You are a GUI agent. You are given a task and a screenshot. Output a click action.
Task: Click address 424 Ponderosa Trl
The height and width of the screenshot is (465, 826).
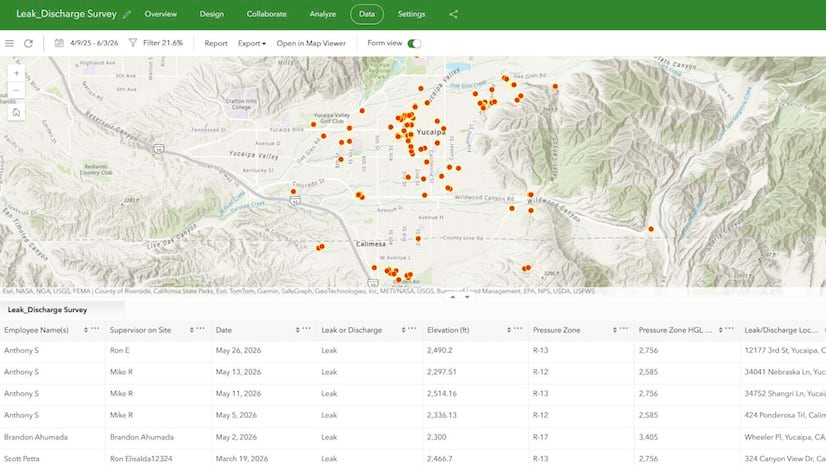coord(785,415)
